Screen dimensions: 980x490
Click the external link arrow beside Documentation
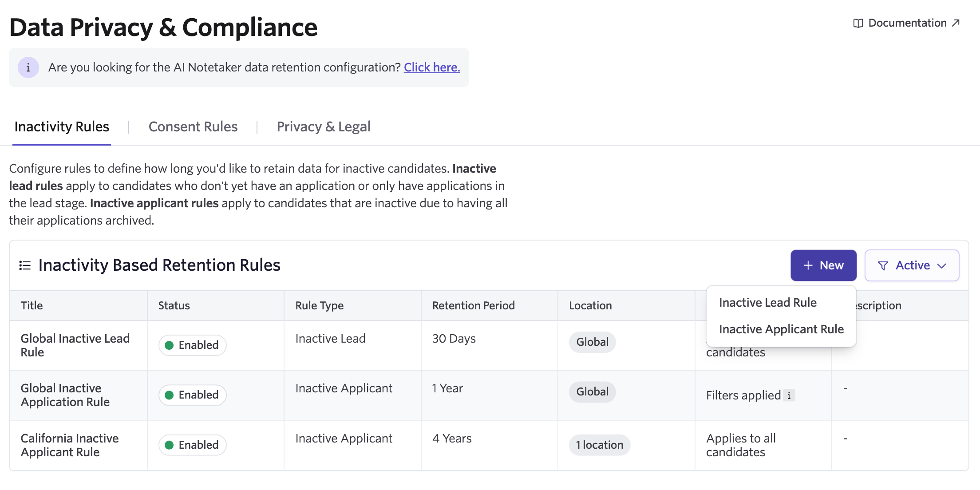point(956,23)
